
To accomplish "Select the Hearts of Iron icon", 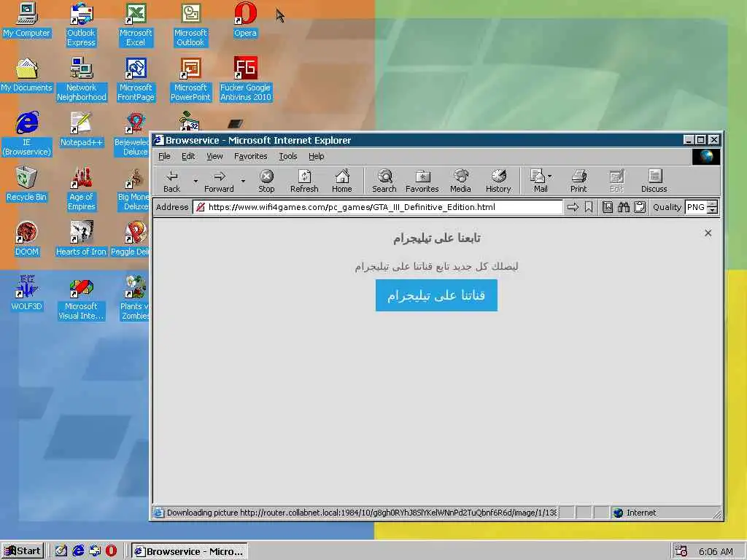I will 81,238.
